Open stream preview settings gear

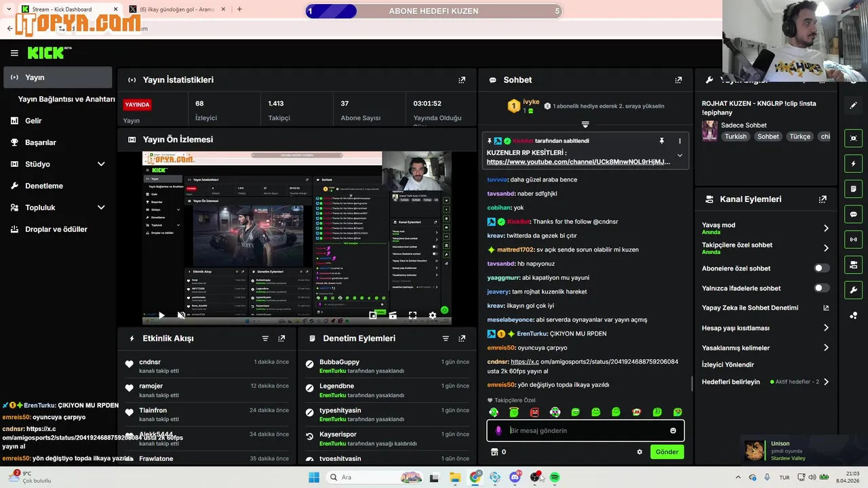coord(433,315)
